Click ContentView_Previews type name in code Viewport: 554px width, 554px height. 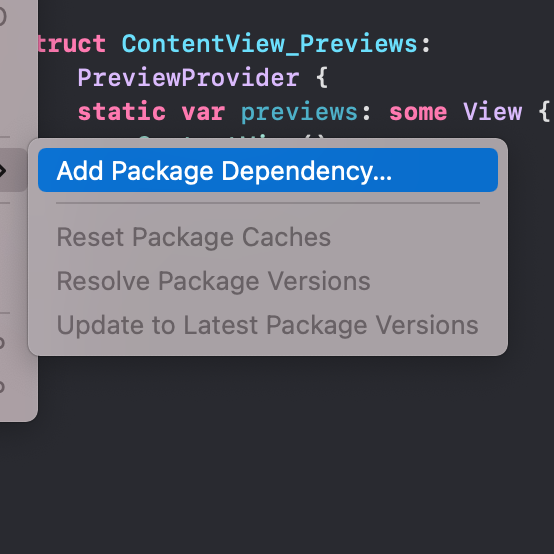click(270, 45)
